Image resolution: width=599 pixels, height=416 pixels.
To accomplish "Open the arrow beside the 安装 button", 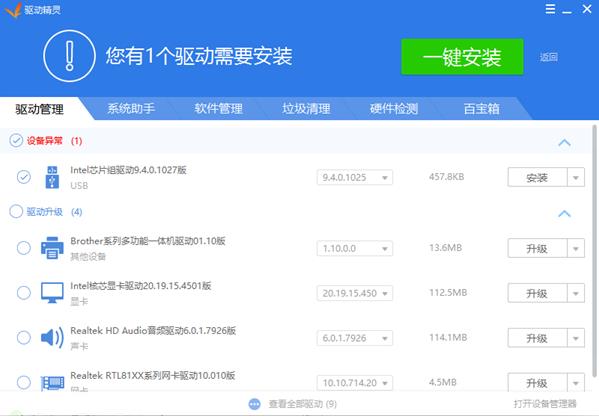I will point(576,177).
